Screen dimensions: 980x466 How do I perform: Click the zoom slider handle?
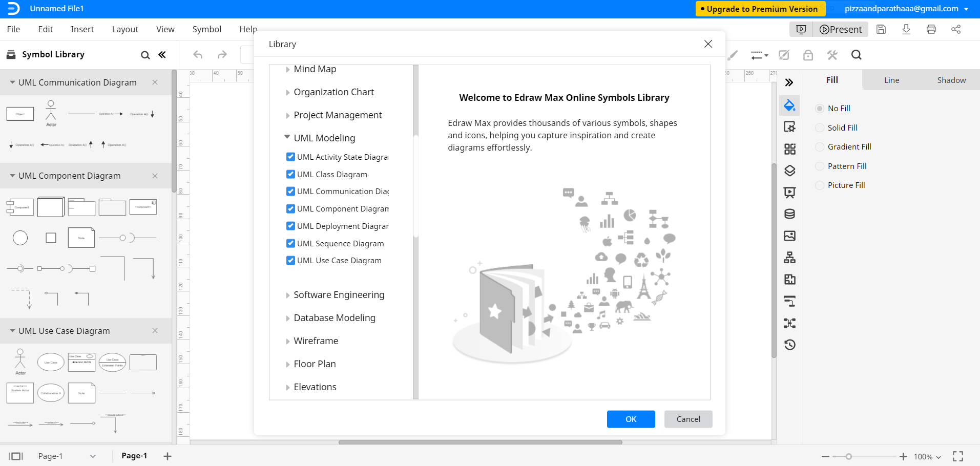(849, 456)
